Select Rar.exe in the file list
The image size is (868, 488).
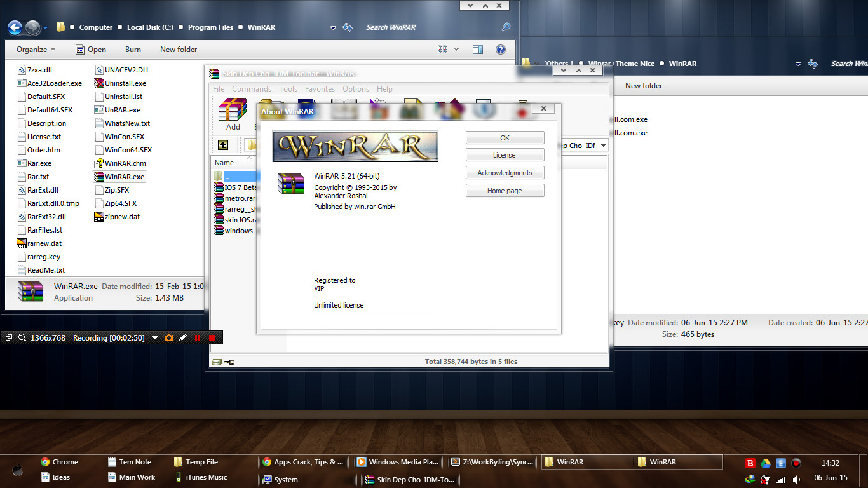[34, 163]
